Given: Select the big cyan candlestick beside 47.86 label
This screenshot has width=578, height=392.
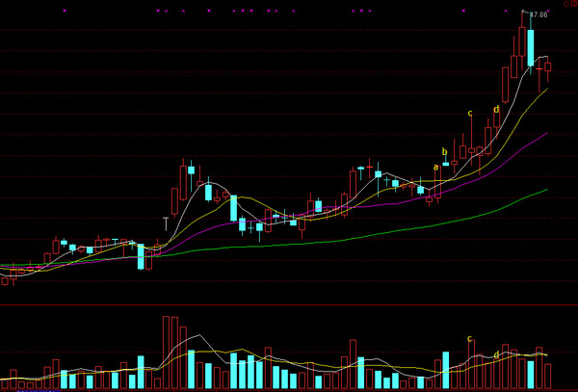Looking at the screenshot, I should pyautogui.click(x=531, y=48).
